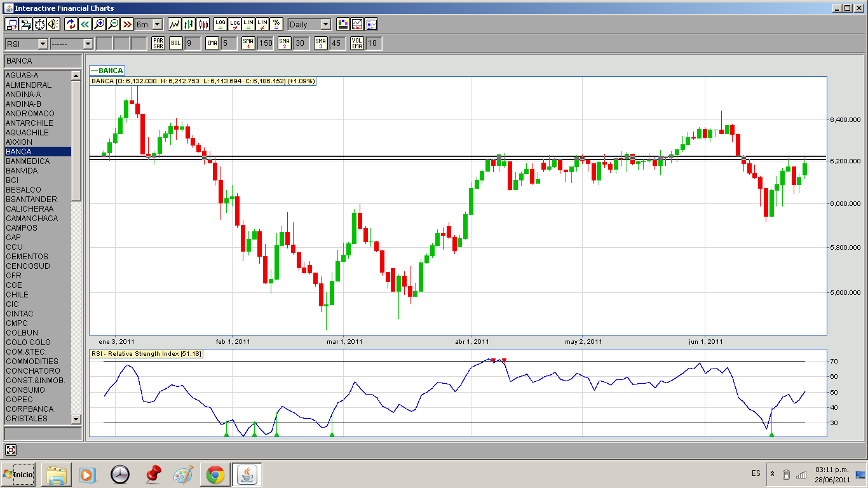Viewport: 868px width, 488px height.
Task: Click the symbol list scroll up arrow
Action: 76,76
